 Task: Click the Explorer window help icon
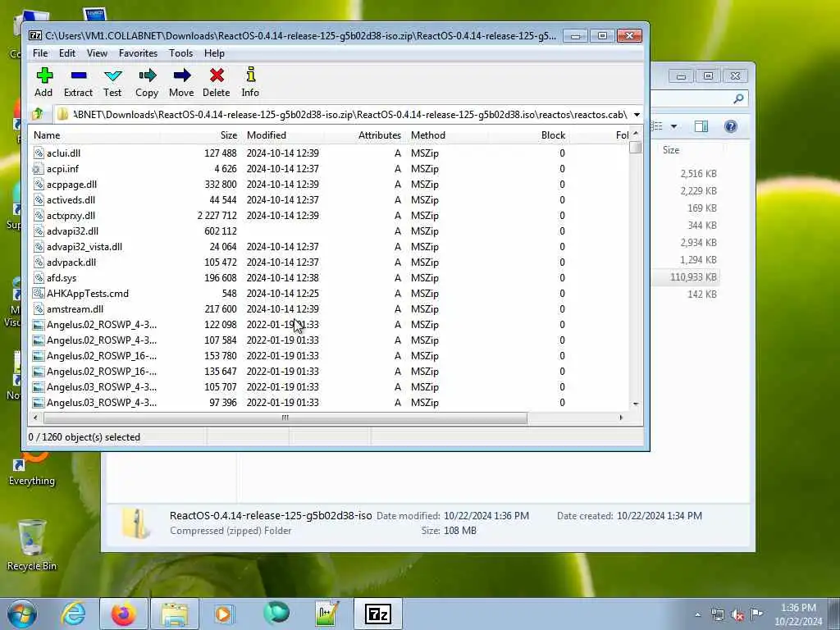coord(731,126)
